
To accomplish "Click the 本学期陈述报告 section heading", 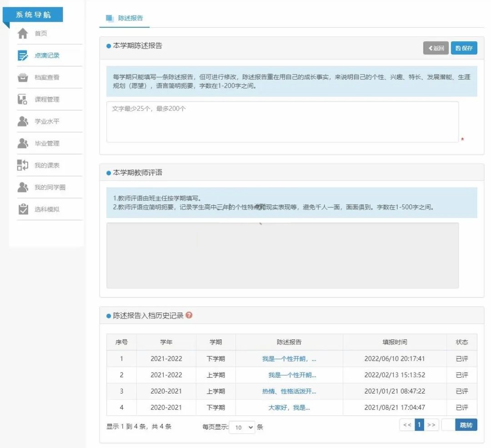I will click(x=137, y=46).
